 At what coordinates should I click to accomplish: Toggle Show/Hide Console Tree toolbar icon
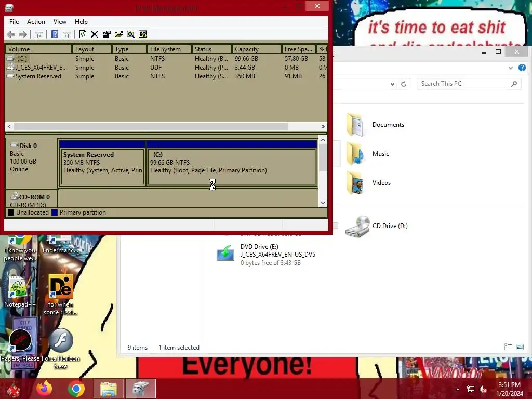point(39,34)
